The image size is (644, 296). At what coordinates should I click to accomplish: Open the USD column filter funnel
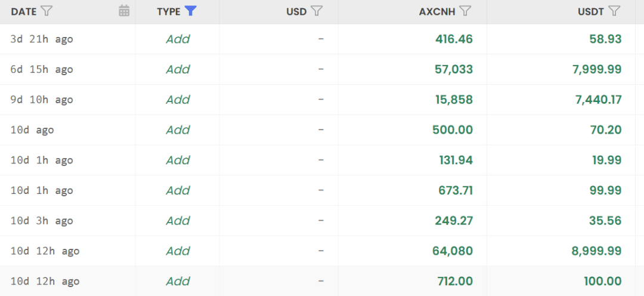(316, 11)
